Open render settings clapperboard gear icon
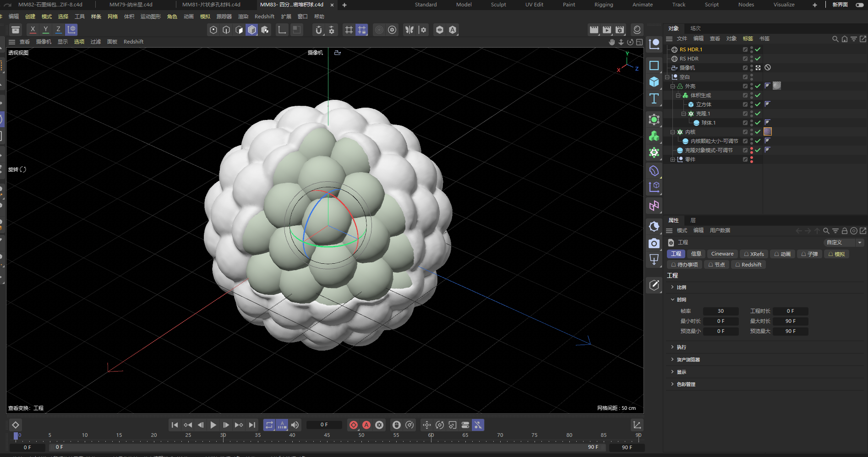868x457 pixels. coord(620,30)
